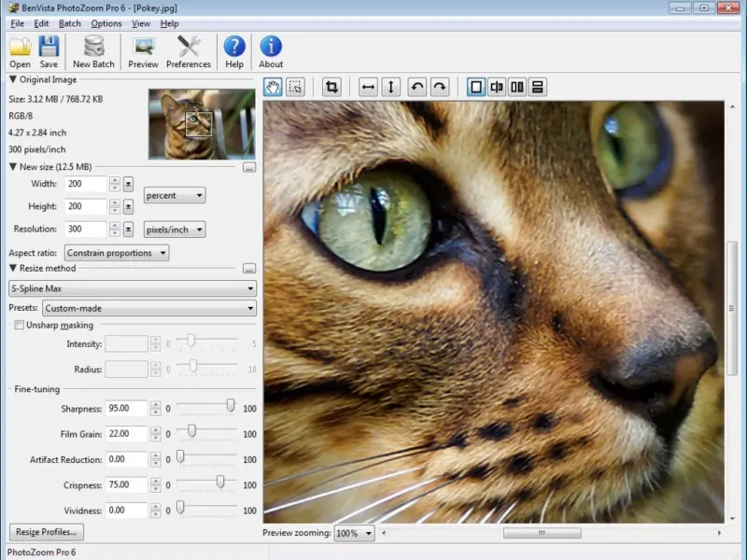The width and height of the screenshot is (747, 560).
Task: Select the hand pan tool
Action: coord(273,87)
